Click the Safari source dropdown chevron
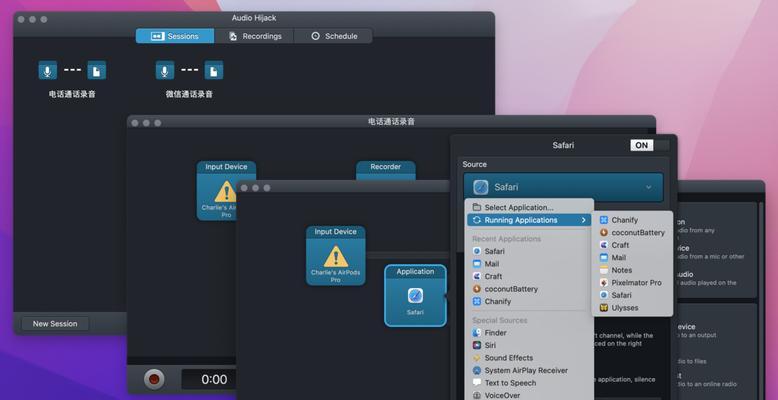 click(648, 187)
